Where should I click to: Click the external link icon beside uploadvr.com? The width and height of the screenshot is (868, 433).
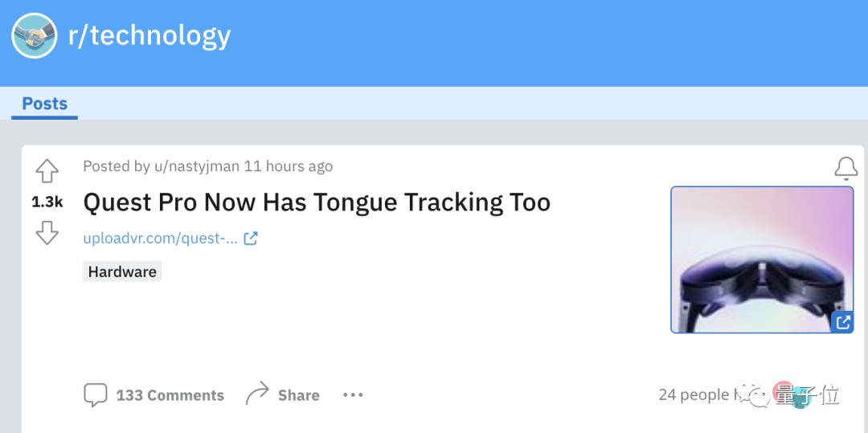click(x=251, y=238)
